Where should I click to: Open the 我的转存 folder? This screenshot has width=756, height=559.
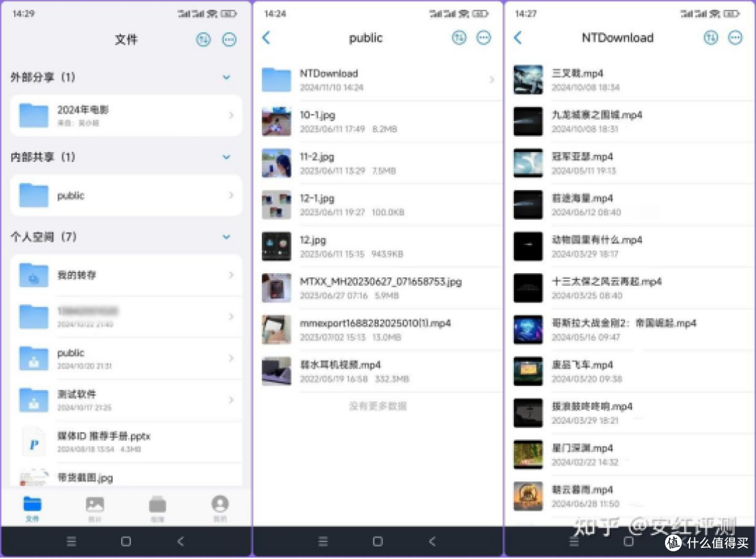(x=126, y=275)
